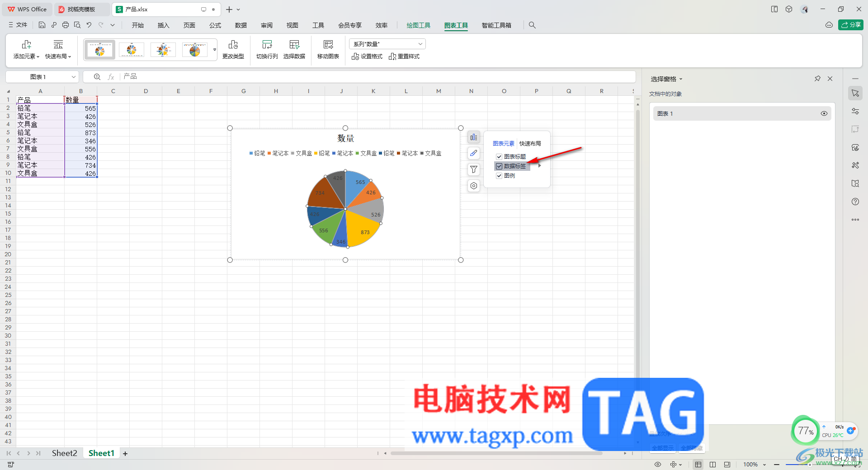
Task: Select the first pie chart style thumbnail
Action: coord(100,49)
